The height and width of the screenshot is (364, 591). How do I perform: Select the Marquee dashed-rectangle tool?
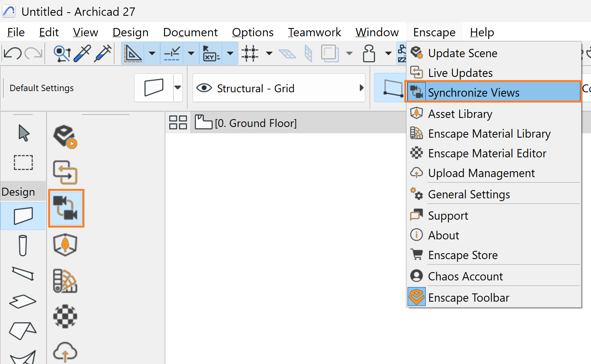tap(23, 162)
